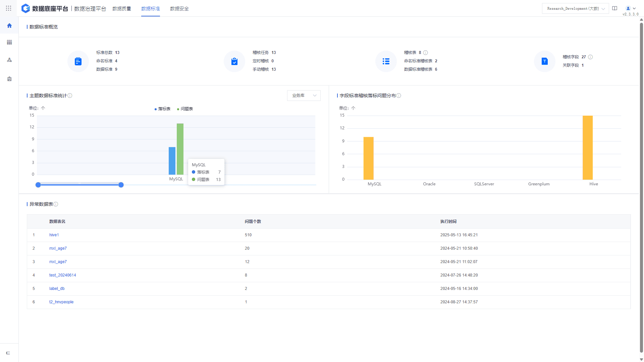Screen dimensions: 644x362
Task: Open the 业务库 dropdown
Action: pyautogui.click(x=304, y=96)
